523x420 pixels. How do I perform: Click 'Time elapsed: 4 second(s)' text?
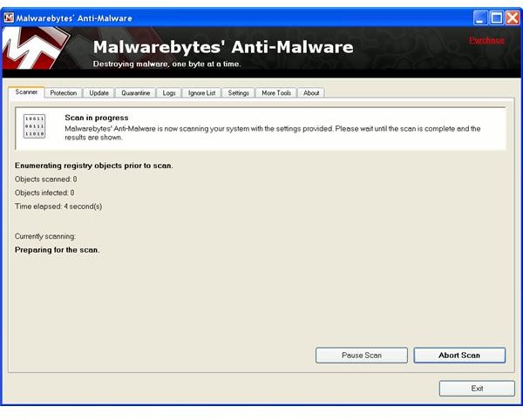58,207
